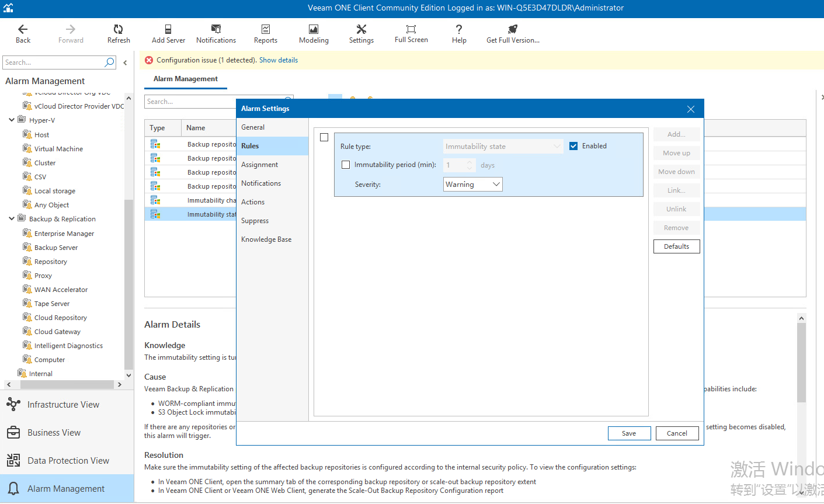824x504 pixels.
Task: Open Add Server from the toolbar
Action: pyautogui.click(x=168, y=33)
